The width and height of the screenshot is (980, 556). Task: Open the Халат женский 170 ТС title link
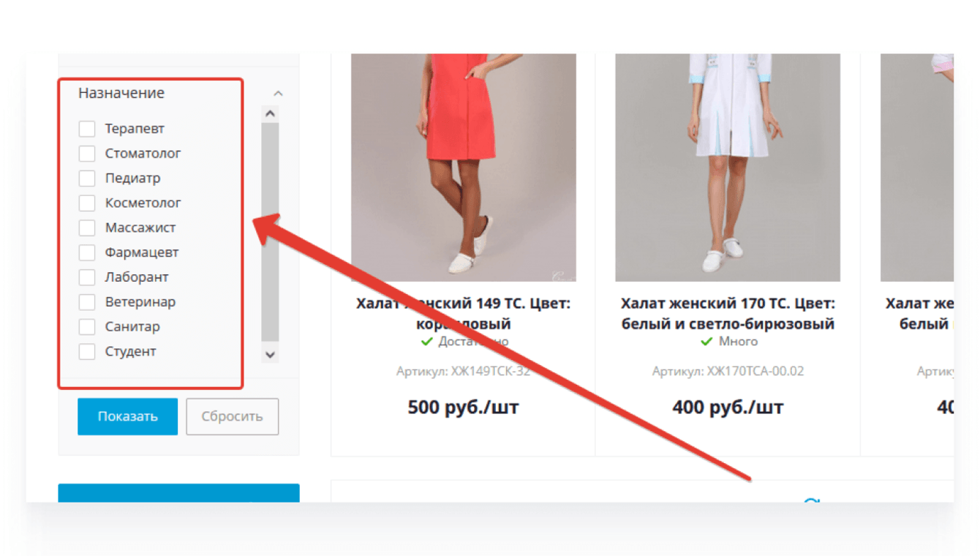(728, 313)
